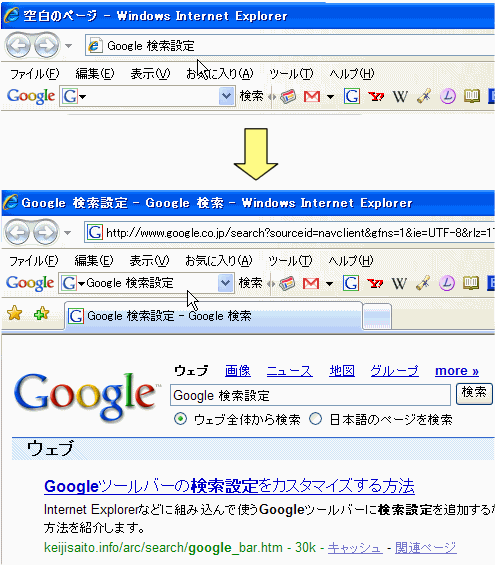
Task: Expand empty toolbar search box history in upper window
Action: (226, 96)
